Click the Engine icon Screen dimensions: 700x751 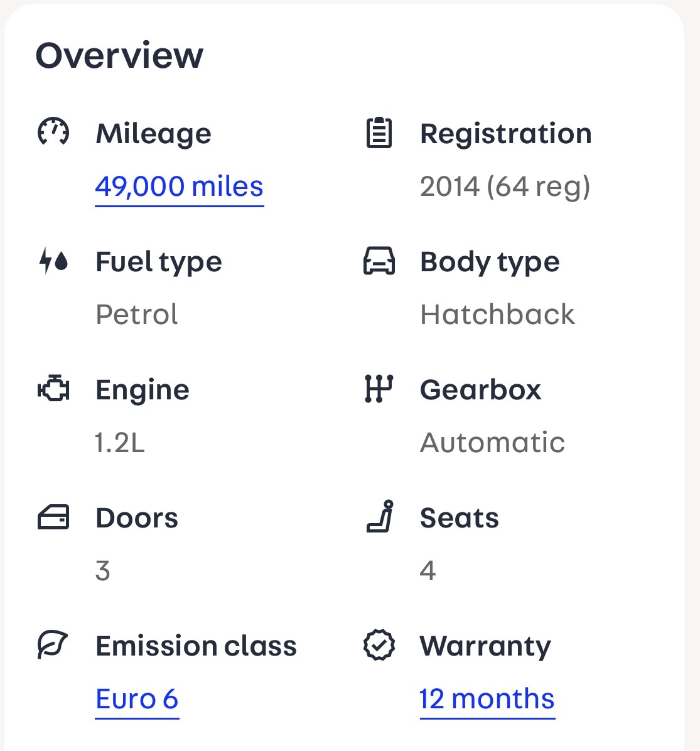click(x=53, y=389)
